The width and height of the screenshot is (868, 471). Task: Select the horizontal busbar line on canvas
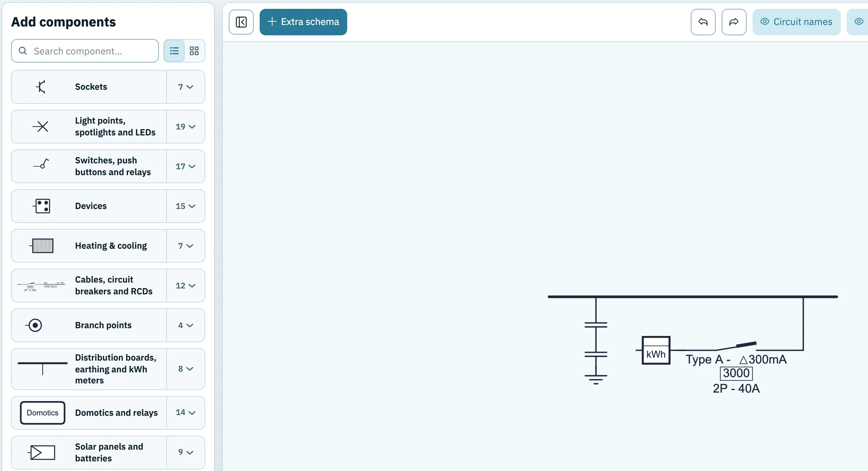[x=693, y=297]
